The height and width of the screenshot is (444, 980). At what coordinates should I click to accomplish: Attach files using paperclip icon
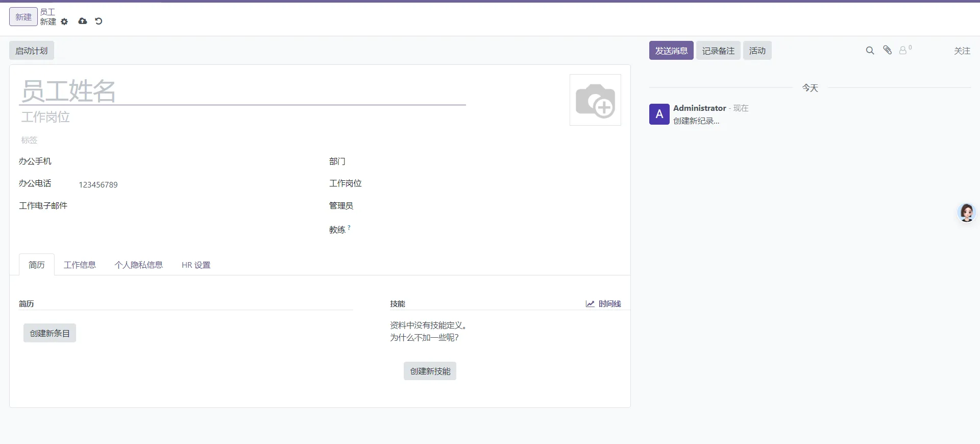(x=888, y=50)
